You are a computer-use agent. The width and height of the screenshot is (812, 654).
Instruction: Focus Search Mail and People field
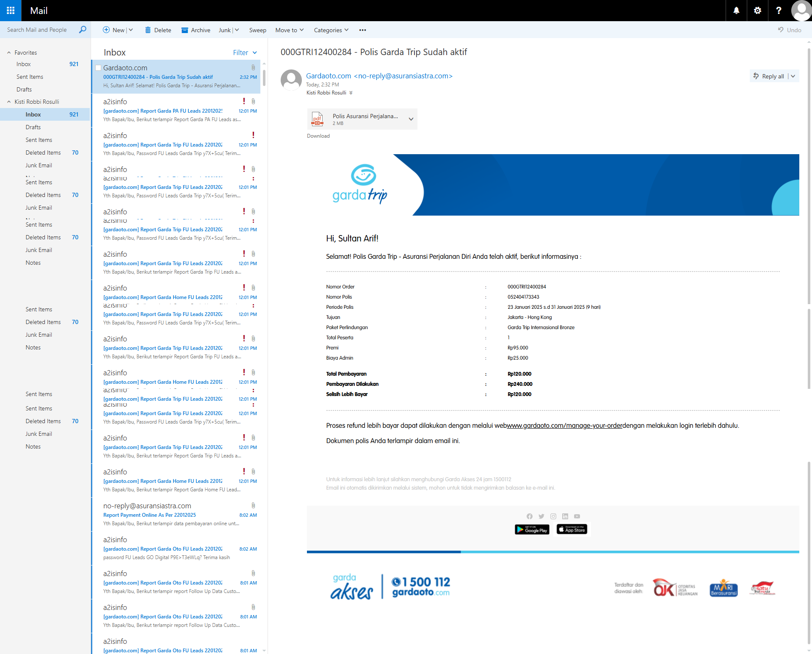coord(40,30)
